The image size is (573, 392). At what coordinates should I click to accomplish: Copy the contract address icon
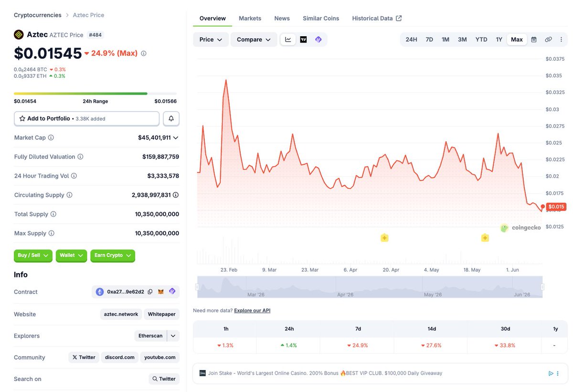(150, 292)
